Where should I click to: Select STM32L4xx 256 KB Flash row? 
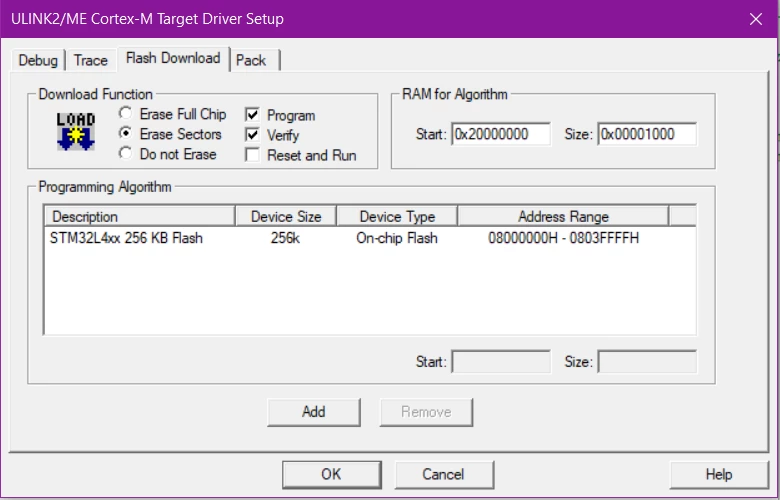coord(370,238)
